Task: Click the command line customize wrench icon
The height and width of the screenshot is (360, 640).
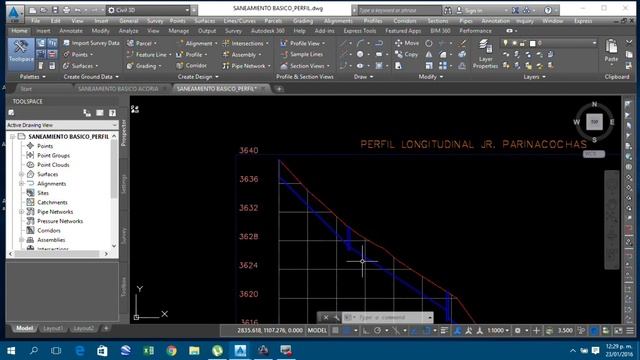Action: tap(336, 317)
